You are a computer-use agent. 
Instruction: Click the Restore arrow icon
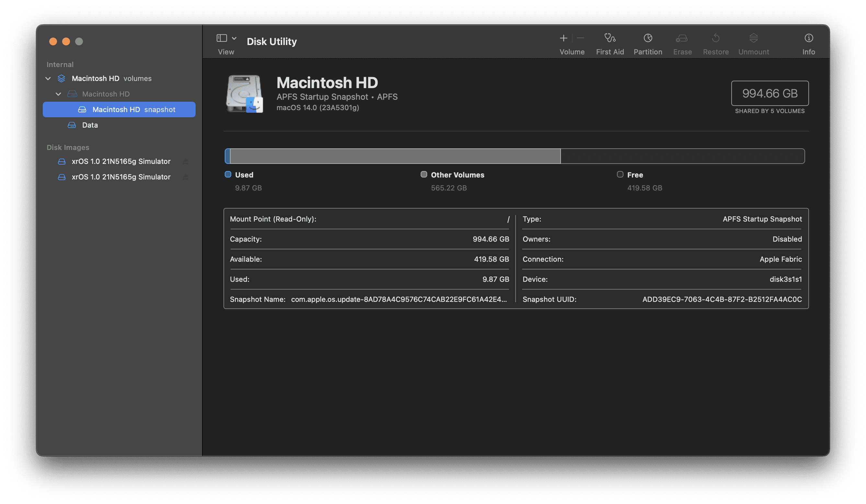[715, 38]
